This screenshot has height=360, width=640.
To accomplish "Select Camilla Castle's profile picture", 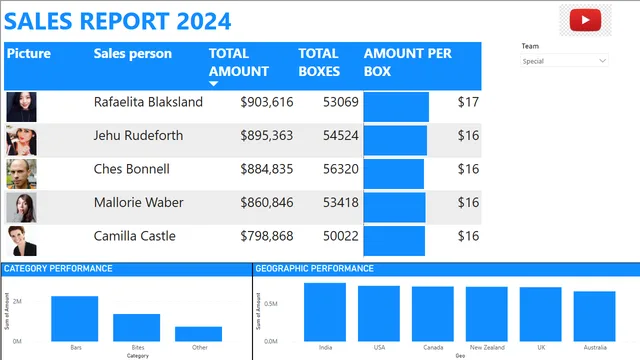I will pyautogui.click(x=21, y=241).
